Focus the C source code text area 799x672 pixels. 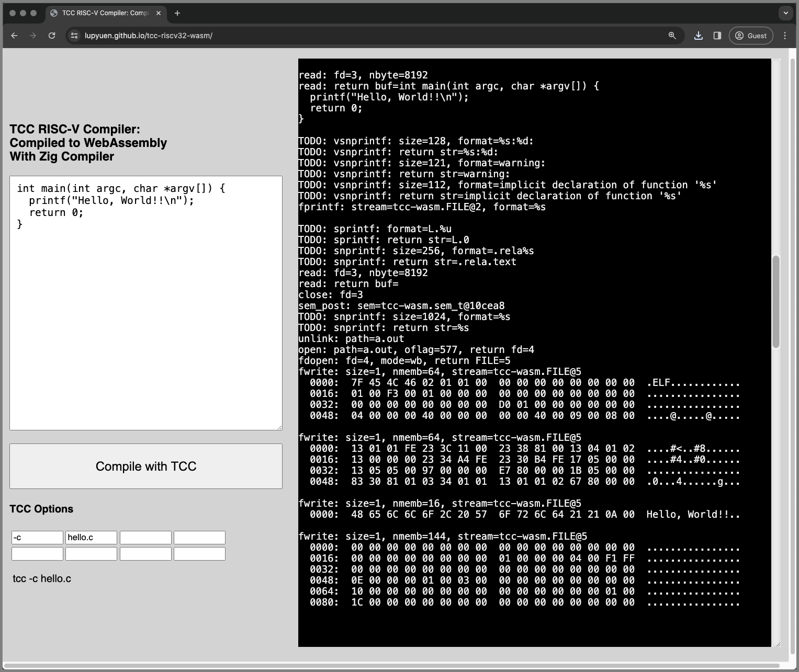click(x=146, y=303)
